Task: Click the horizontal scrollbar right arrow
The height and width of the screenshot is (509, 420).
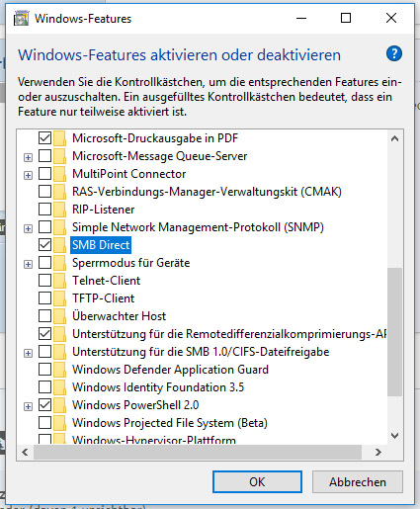Action: coord(378,452)
